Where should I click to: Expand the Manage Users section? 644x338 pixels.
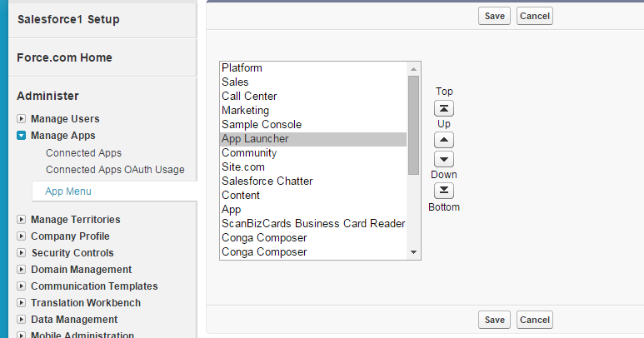click(x=22, y=119)
